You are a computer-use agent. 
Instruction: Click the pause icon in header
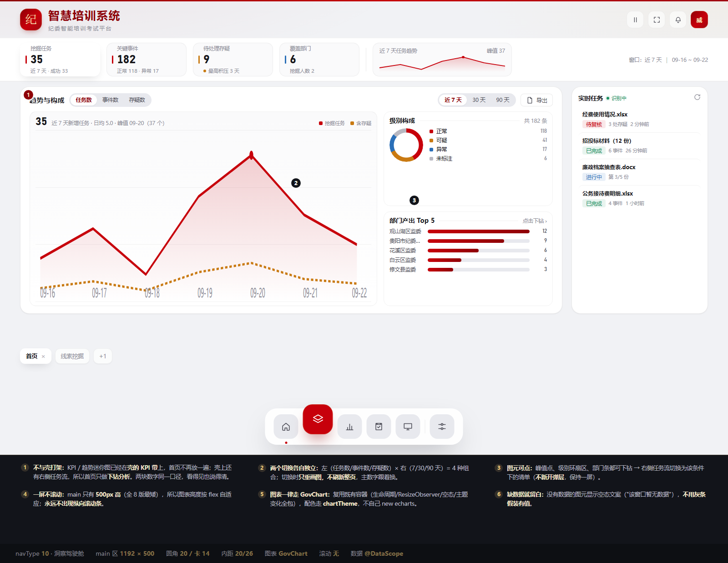tap(635, 20)
